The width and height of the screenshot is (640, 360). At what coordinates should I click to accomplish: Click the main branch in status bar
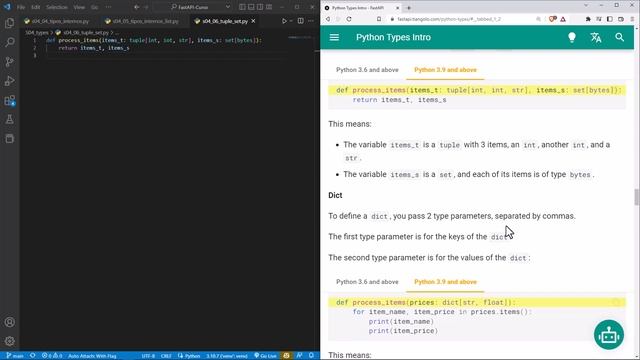15,356
